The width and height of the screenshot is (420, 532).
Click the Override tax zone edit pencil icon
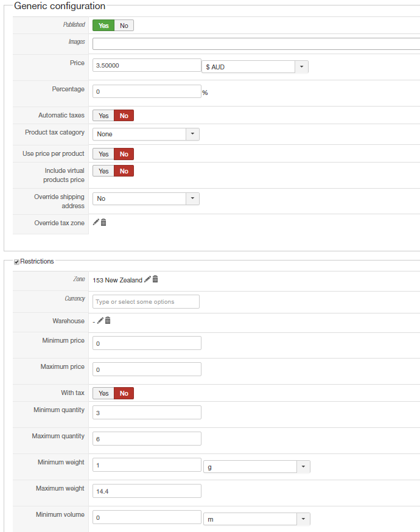point(96,223)
